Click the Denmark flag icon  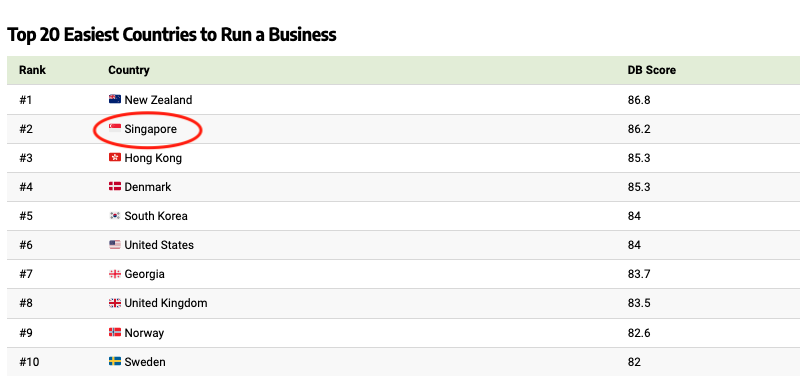[x=115, y=187]
